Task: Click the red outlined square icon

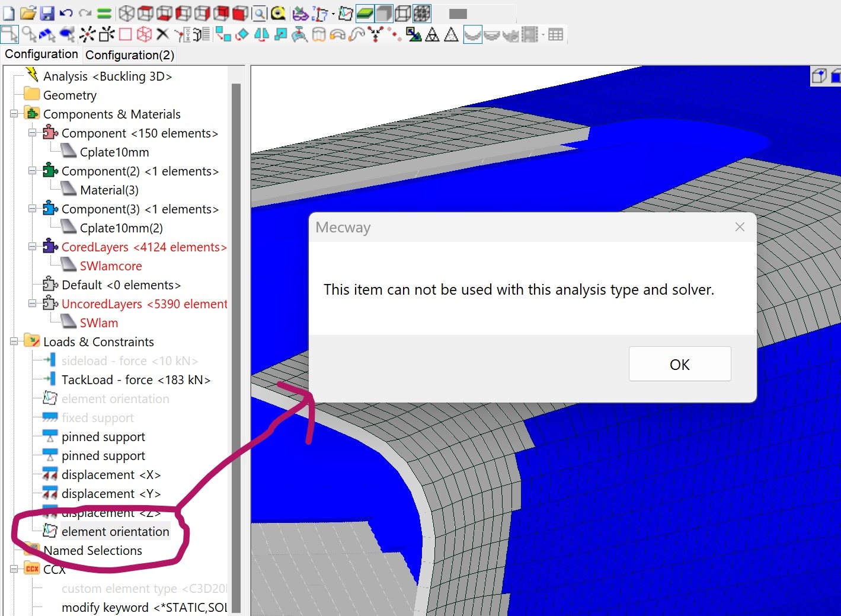Action: point(125,34)
